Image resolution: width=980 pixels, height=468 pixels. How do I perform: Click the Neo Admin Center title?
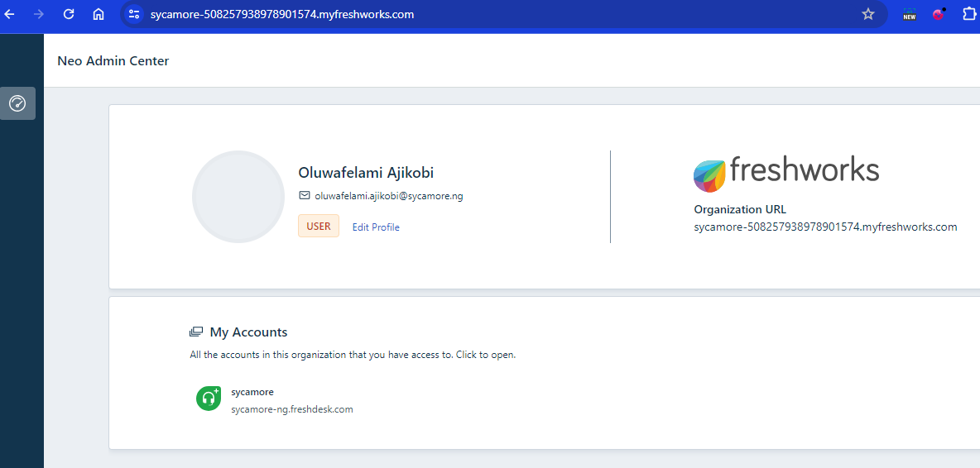[113, 60]
